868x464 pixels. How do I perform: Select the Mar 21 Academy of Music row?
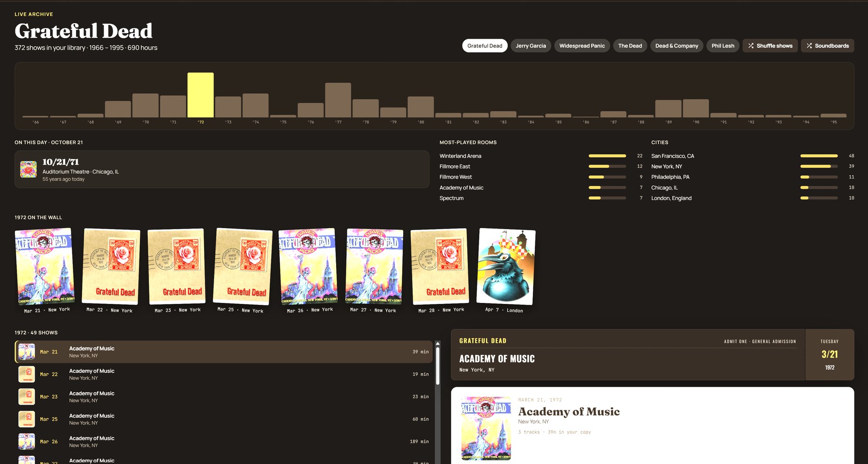tap(224, 352)
